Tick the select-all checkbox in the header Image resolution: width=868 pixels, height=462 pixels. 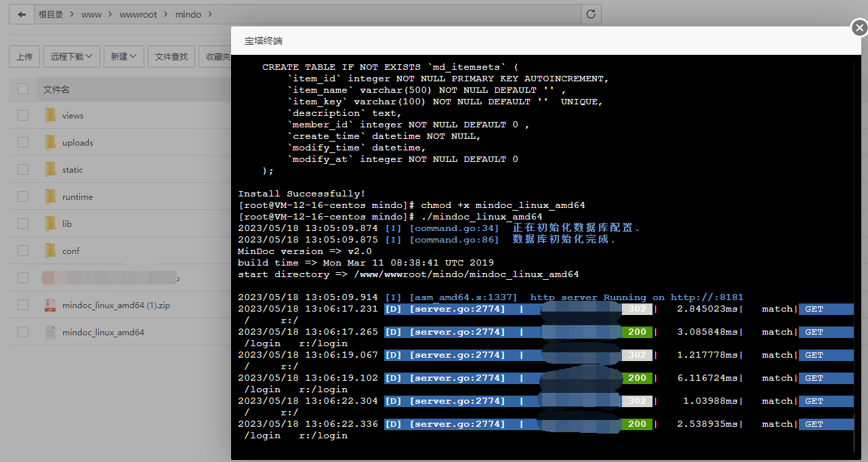coord(23,89)
